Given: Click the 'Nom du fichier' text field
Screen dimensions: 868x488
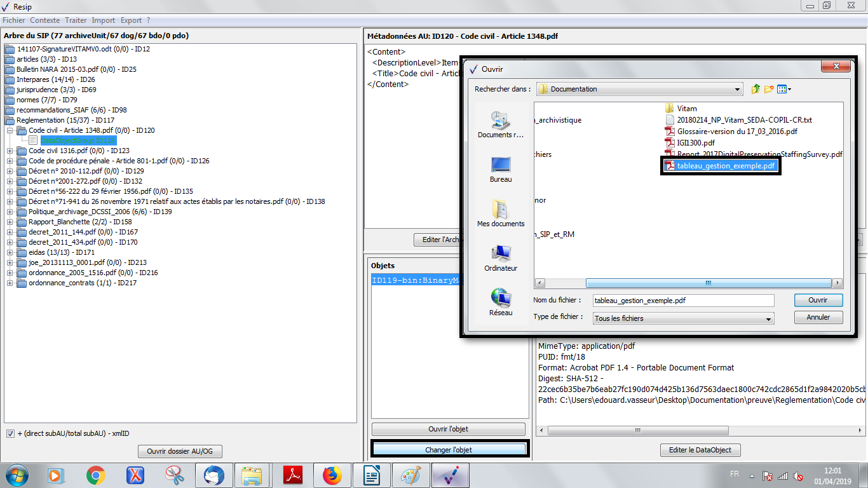Looking at the screenshot, I should click(683, 301).
